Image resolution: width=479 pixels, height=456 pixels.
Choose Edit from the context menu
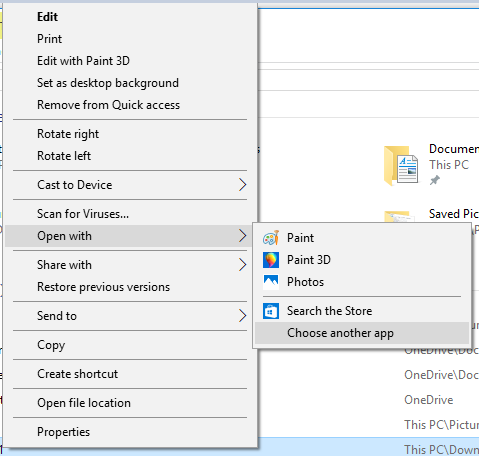point(130,17)
